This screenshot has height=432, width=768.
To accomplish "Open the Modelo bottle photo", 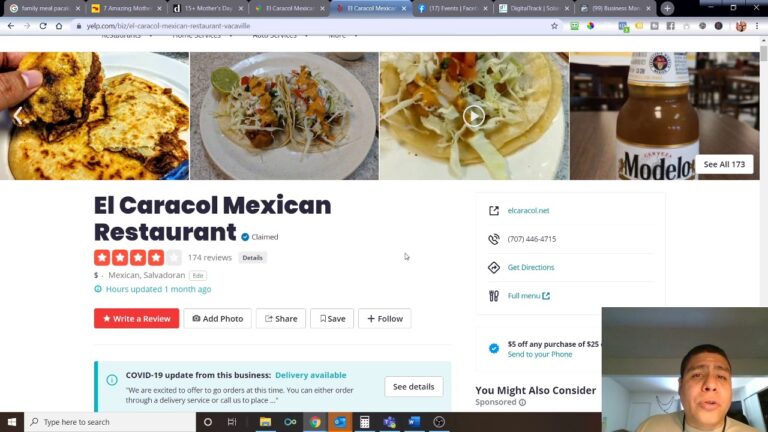I will (664, 116).
